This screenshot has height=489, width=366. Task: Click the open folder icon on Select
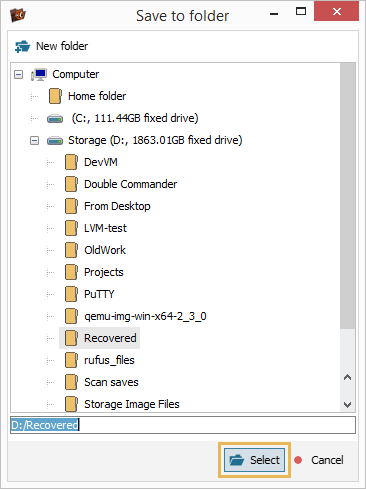(237, 460)
